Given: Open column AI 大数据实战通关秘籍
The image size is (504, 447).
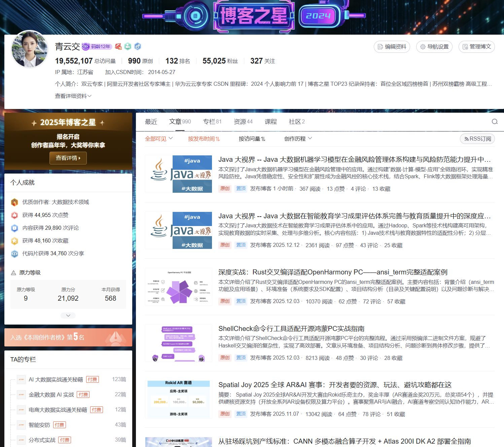Looking at the screenshot, I should (x=56, y=379).
